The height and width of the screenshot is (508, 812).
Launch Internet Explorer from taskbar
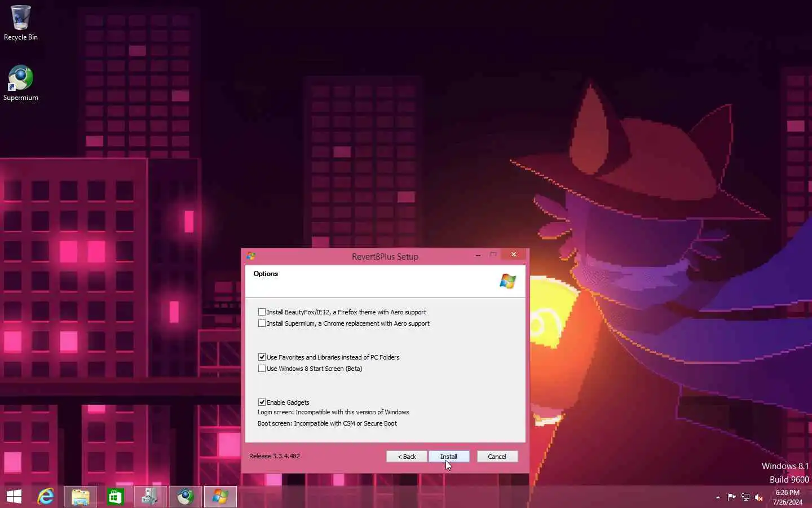pyautogui.click(x=46, y=497)
